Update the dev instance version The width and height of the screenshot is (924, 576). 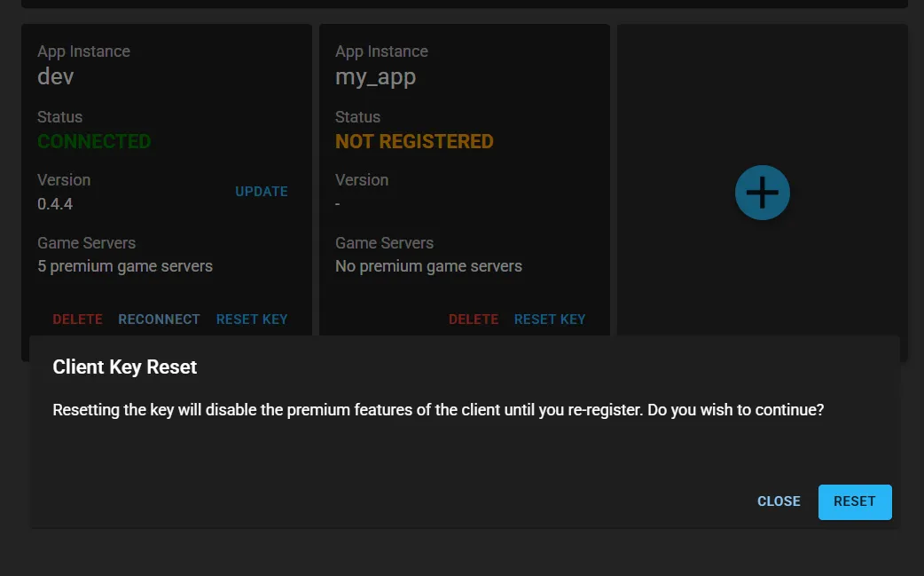262,192
